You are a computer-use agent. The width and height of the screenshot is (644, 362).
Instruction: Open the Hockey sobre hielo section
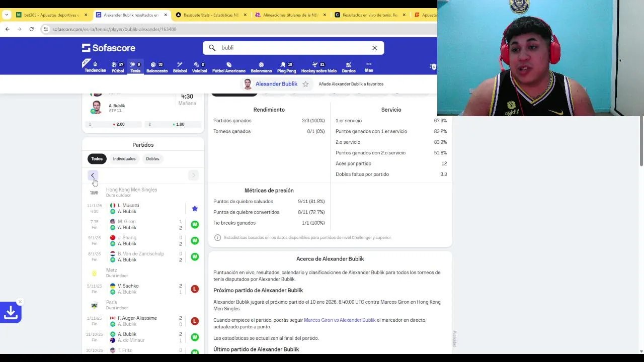(318, 67)
